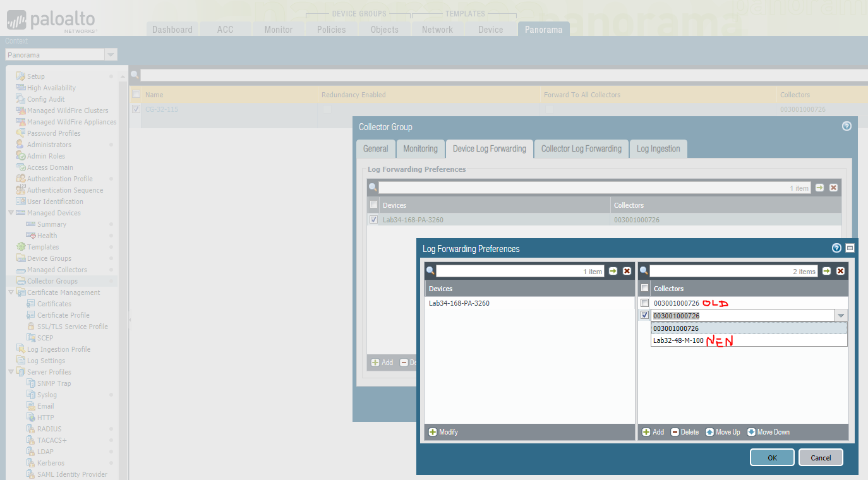
Task: Clear filter red X in Collector Group dialog
Action: pyautogui.click(x=833, y=188)
